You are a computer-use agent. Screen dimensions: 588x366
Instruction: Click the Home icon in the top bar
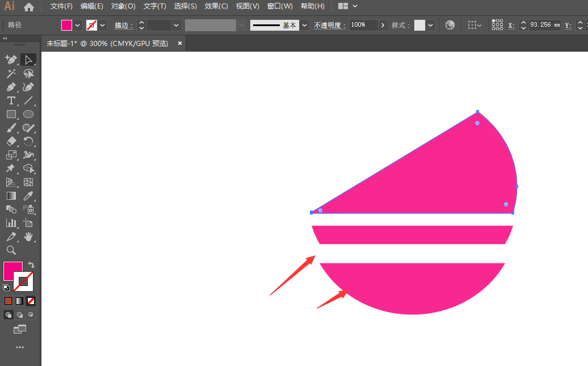[x=29, y=7]
